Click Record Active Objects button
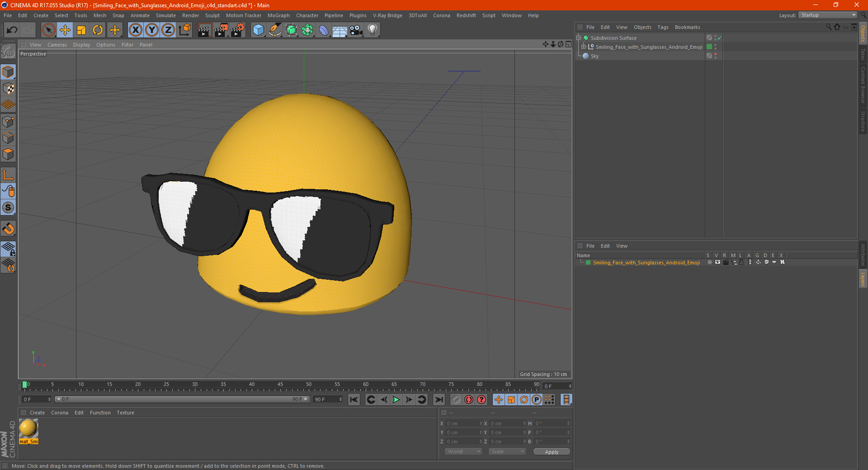868x470 pixels. click(x=456, y=399)
